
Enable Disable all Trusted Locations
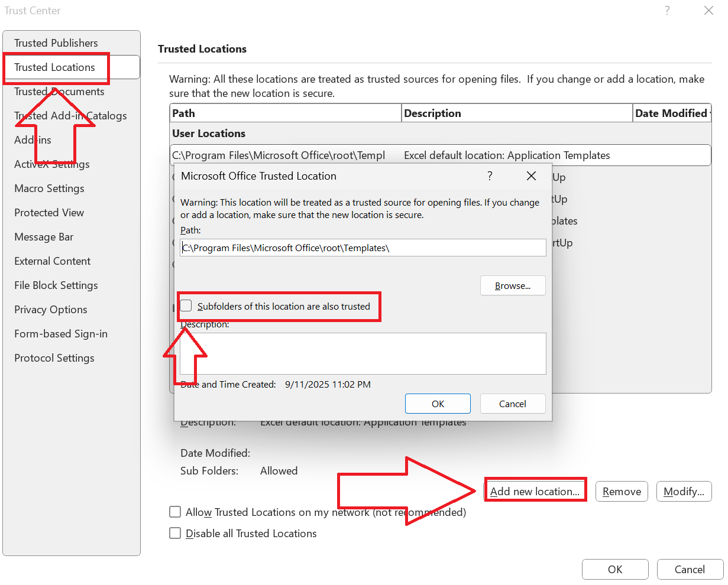tap(175, 533)
